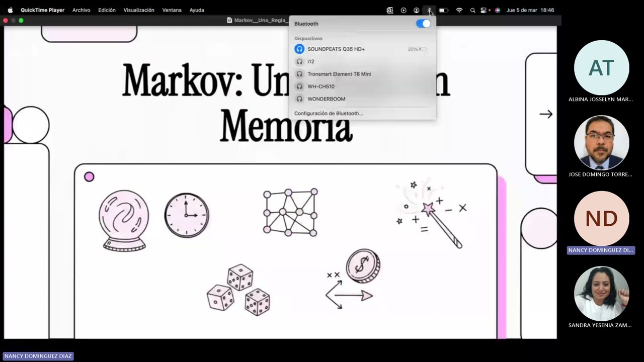This screenshot has width=644, height=362.
Task: Select Albina Josselyn AT avatar
Action: click(601, 68)
